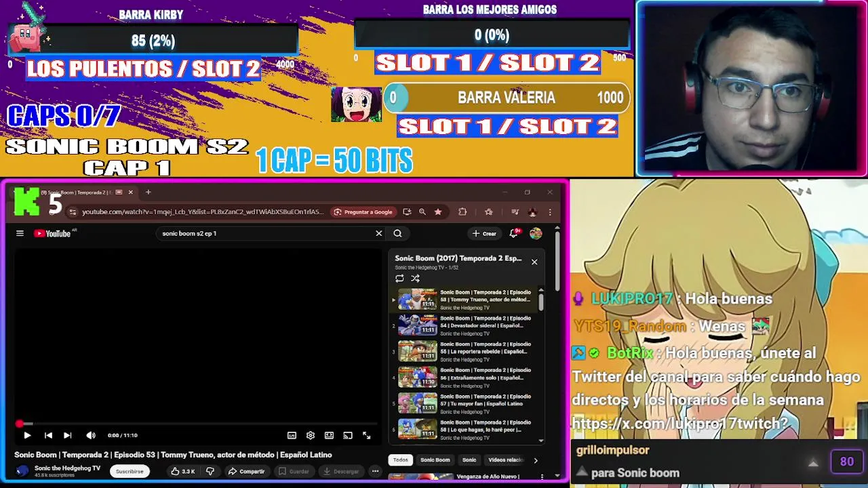Click the Crear create button
This screenshot has width=868, height=488.
[484, 233]
